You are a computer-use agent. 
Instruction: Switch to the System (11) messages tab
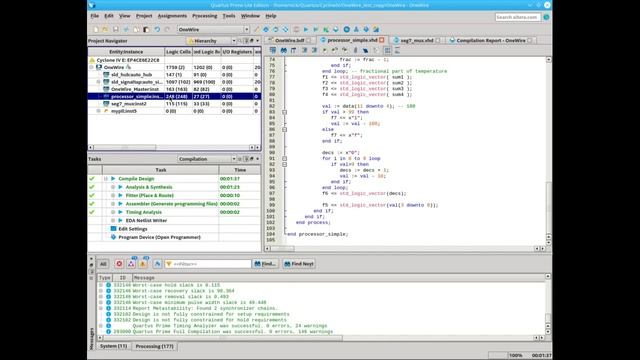pos(113,346)
